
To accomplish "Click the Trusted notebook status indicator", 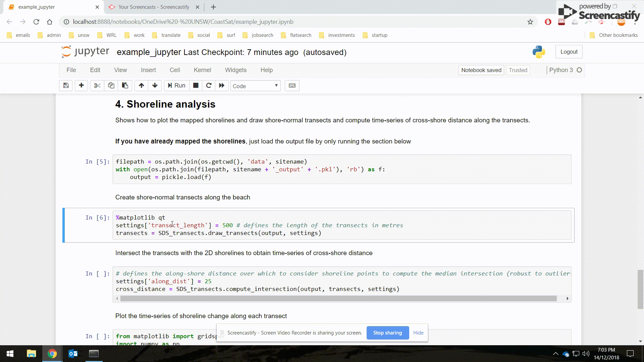I will pyautogui.click(x=518, y=70).
